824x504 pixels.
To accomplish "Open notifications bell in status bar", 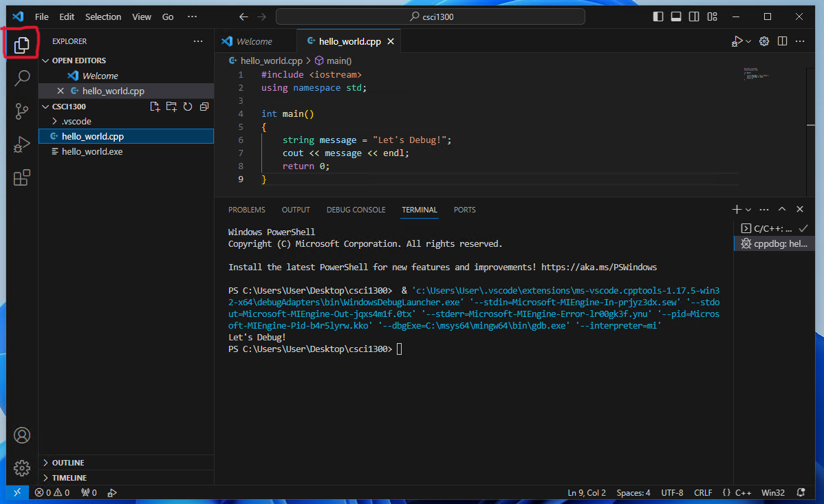I will (x=801, y=492).
